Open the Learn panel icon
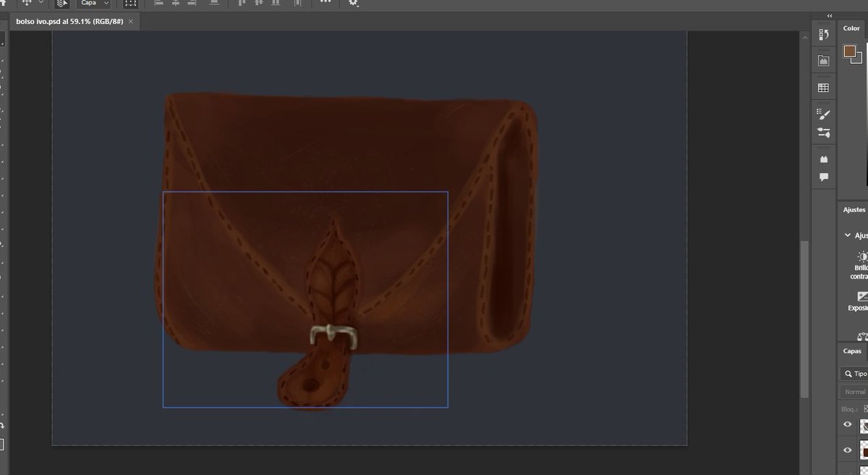This screenshot has width=868, height=475. coord(823,159)
